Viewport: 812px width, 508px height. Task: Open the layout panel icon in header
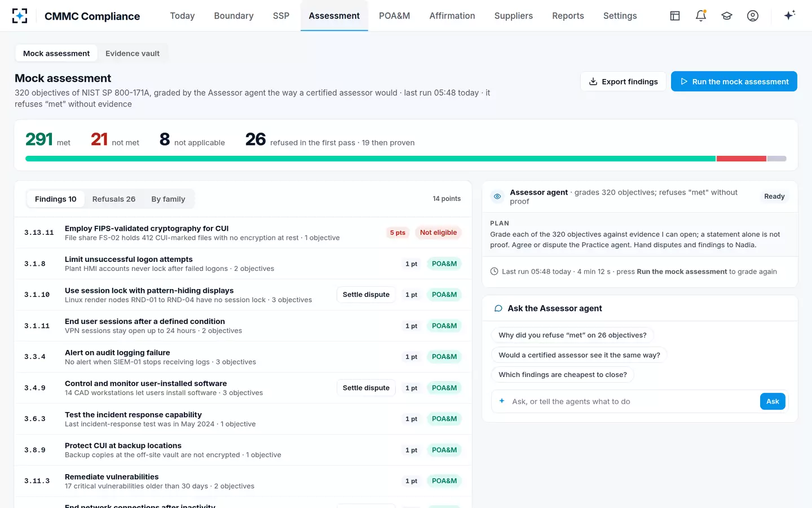(x=675, y=16)
